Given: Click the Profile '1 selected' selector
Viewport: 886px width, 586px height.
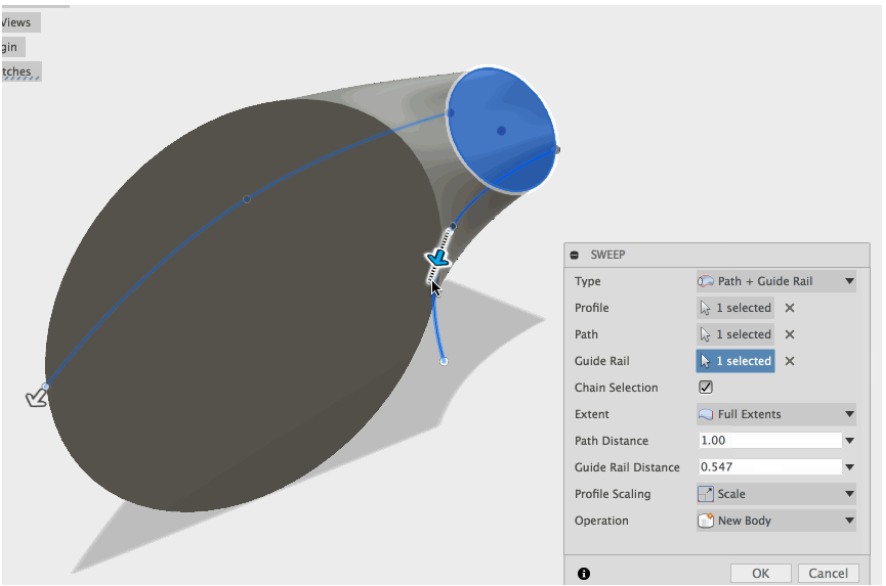Looking at the screenshot, I should 735,308.
